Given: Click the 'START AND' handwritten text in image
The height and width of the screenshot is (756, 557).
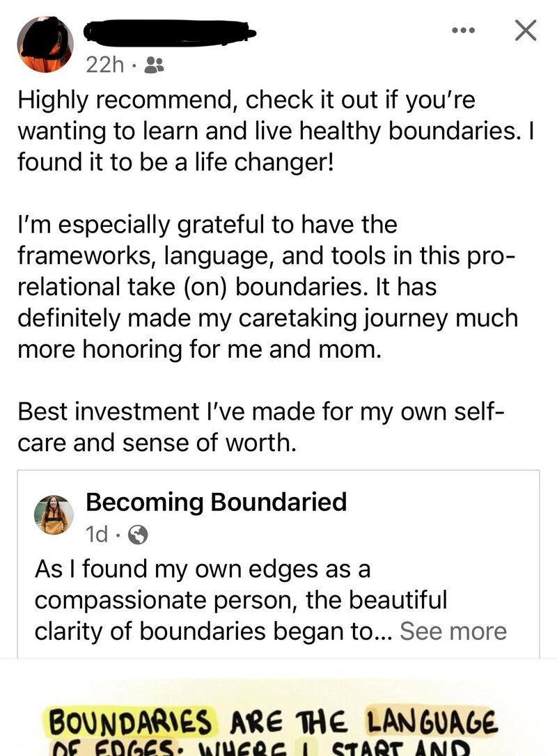Looking at the screenshot, I should (x=400, y=749).
